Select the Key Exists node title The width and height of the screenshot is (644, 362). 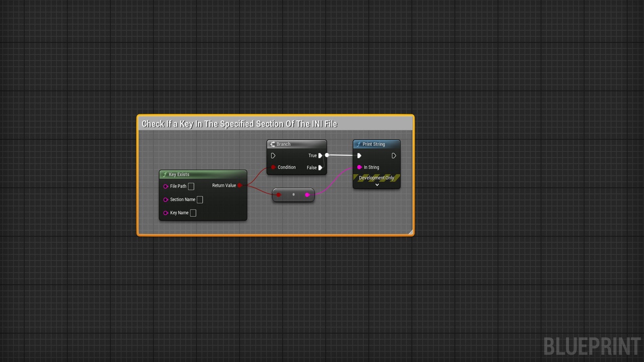pos(179,174)
